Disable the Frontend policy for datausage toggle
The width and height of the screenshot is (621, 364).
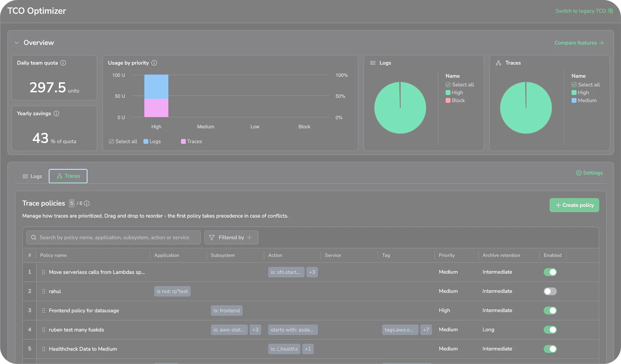coord(550,310)
